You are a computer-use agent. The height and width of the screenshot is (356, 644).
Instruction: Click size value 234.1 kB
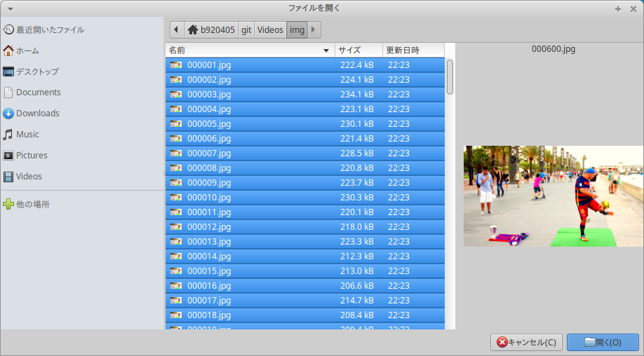357,95
